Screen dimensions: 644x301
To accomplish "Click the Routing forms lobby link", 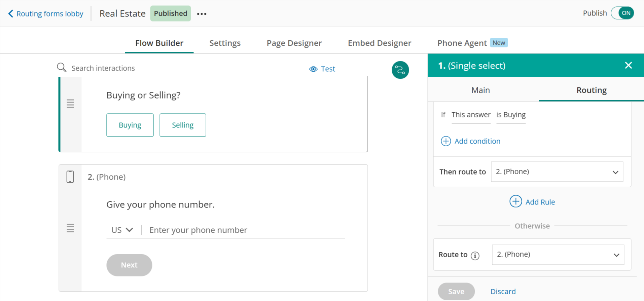I will point(50,14).
